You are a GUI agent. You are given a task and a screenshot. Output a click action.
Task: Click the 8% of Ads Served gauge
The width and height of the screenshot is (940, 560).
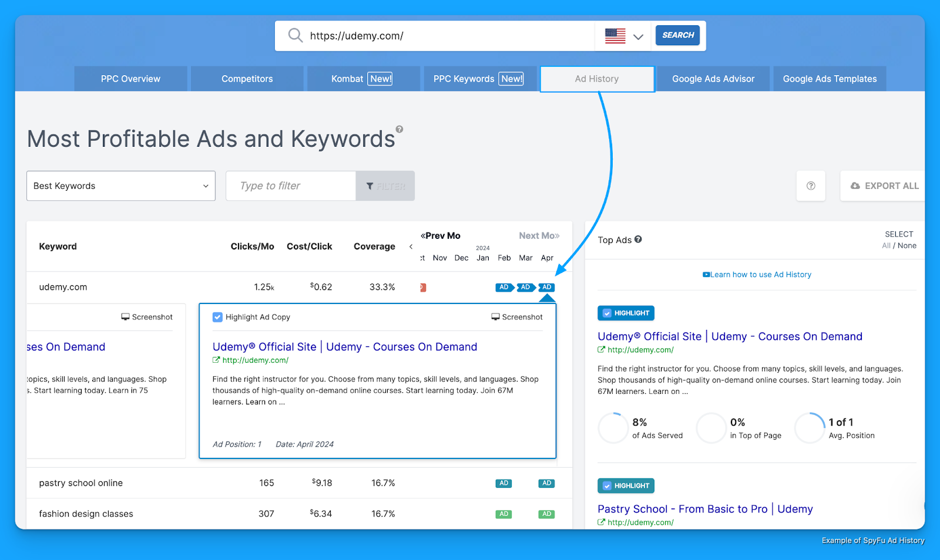click(613, 428)
